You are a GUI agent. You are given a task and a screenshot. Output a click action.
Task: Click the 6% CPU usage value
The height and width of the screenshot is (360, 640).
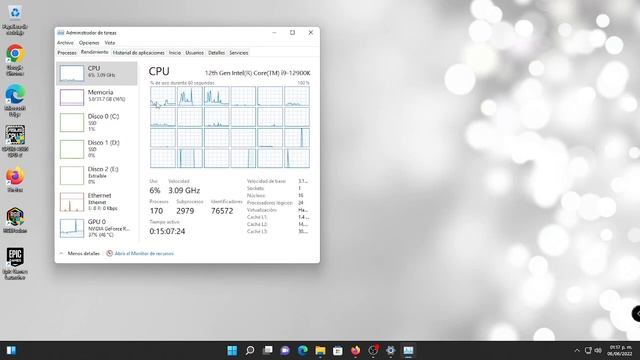click(x=155, y=191)
